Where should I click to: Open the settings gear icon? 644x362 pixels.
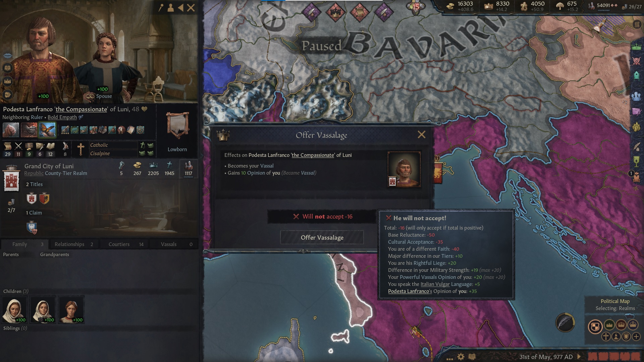point(461,357)
